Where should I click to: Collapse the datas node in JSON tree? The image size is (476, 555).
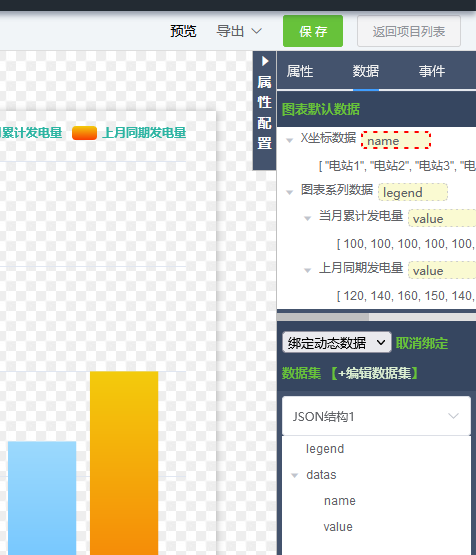click(x=294, y=475)
